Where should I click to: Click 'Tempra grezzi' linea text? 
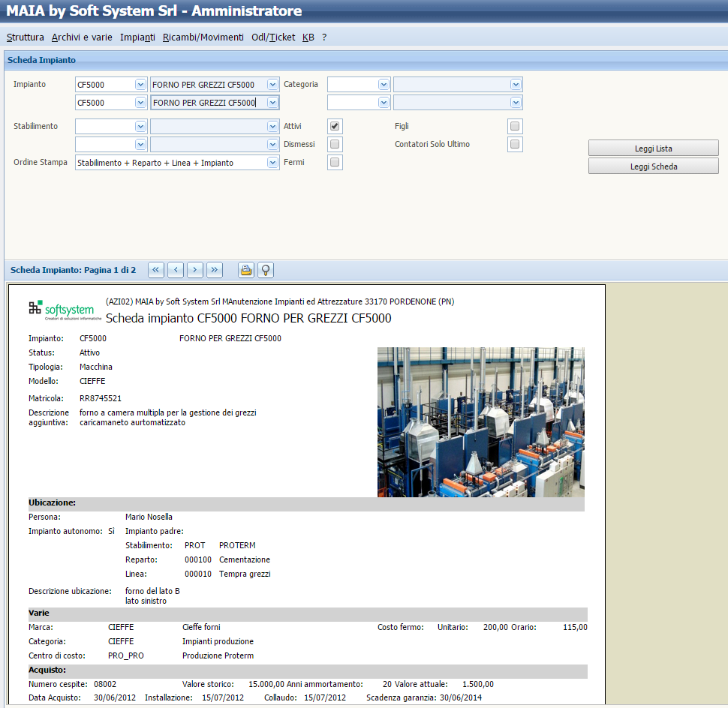click(245, 574)
